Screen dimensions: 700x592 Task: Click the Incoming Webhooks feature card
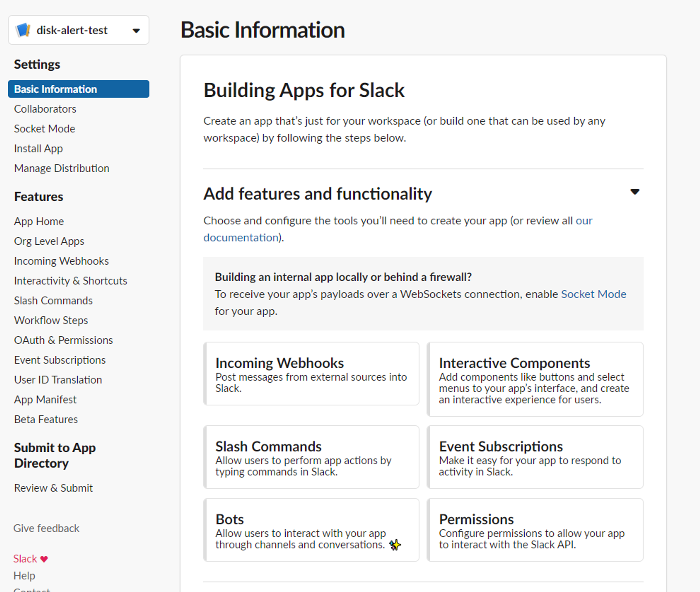click(311, 374)
